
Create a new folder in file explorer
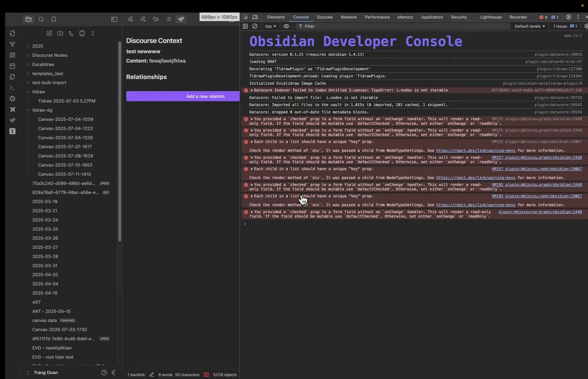tap(60, 33)
